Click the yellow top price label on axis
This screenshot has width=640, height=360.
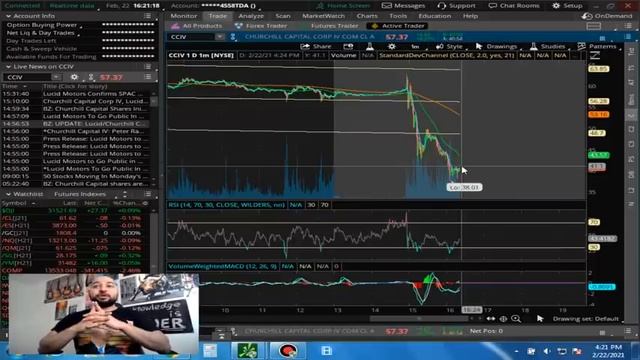[598, 69]
